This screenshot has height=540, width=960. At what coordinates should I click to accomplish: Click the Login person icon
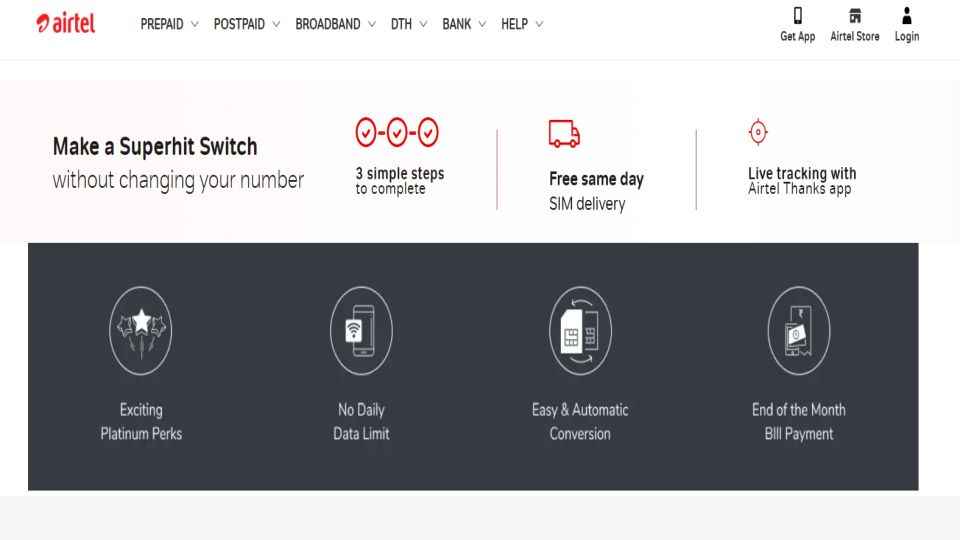pos(907,15)
